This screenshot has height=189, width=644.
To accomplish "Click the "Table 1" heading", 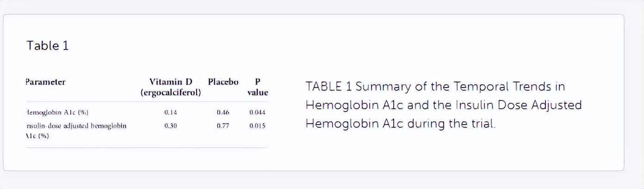I will (x=48, y=46).
